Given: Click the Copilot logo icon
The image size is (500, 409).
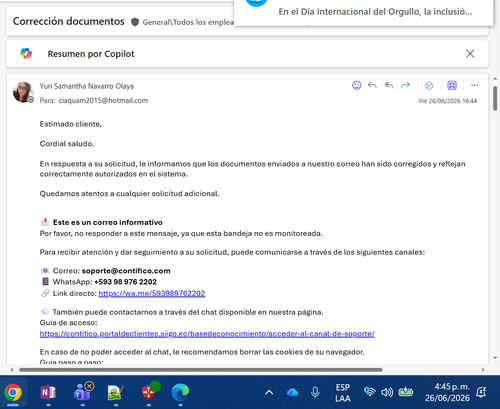Looking at the screenshot, I should [x=26, y=53].
